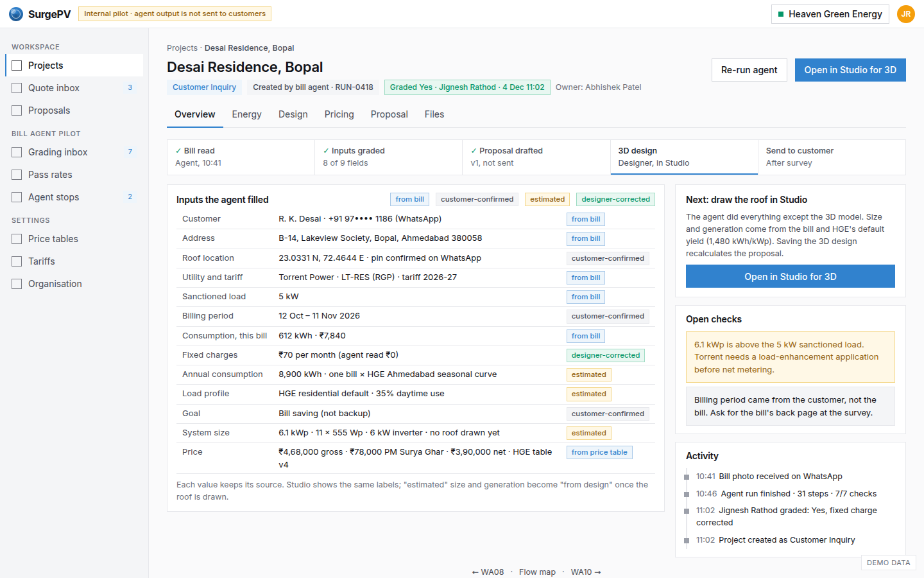Image resolution: width=924 pixels, height=578 pixels.
Task: Click the designer-corrected legend chip in the header
Action: click(x=615, y=200)
